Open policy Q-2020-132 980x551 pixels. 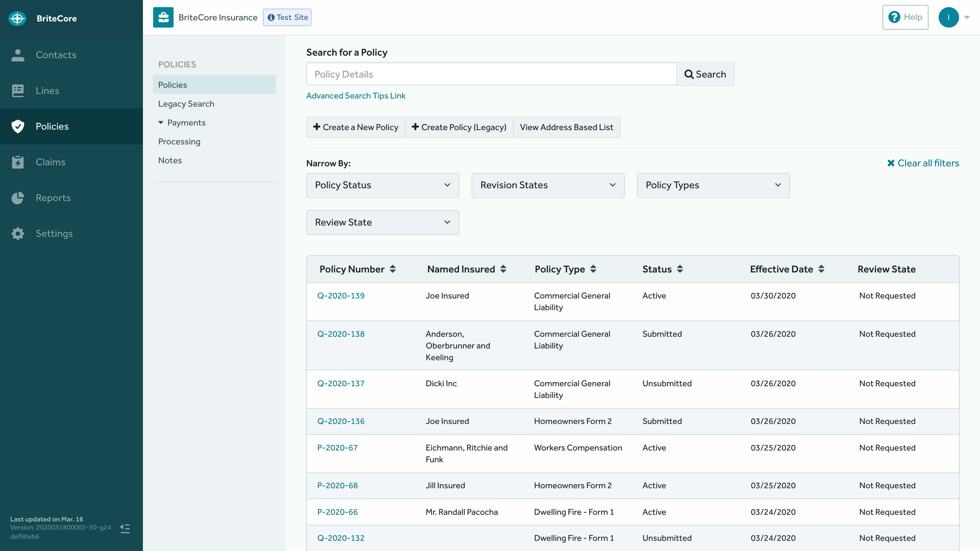click(x=340, y=538)
